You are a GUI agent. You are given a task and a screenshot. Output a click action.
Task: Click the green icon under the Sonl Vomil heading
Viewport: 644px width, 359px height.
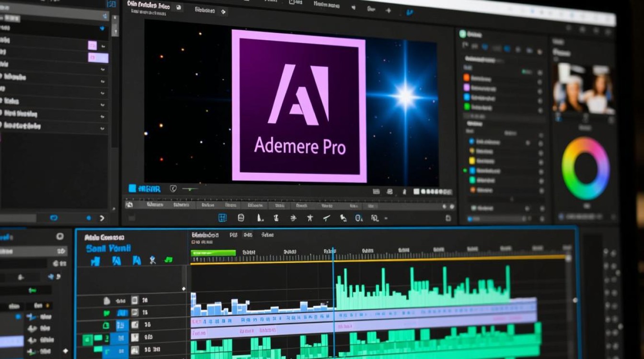(x=168, y=259)
